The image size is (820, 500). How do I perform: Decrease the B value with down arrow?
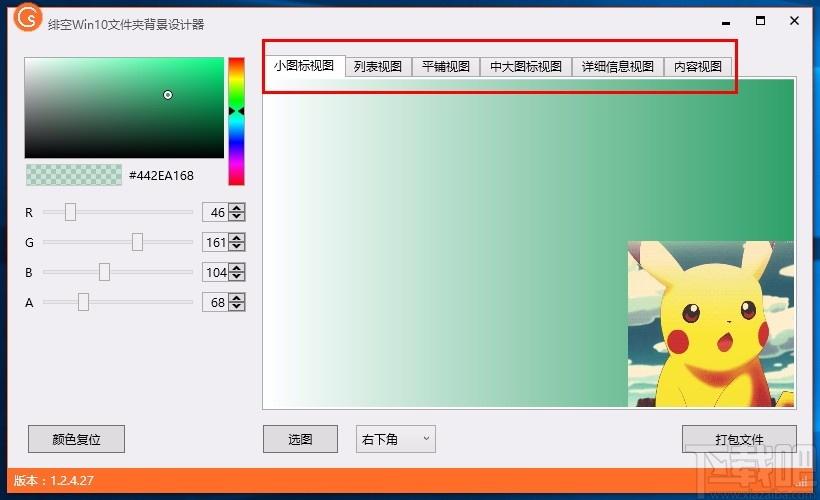coord(237,277)
